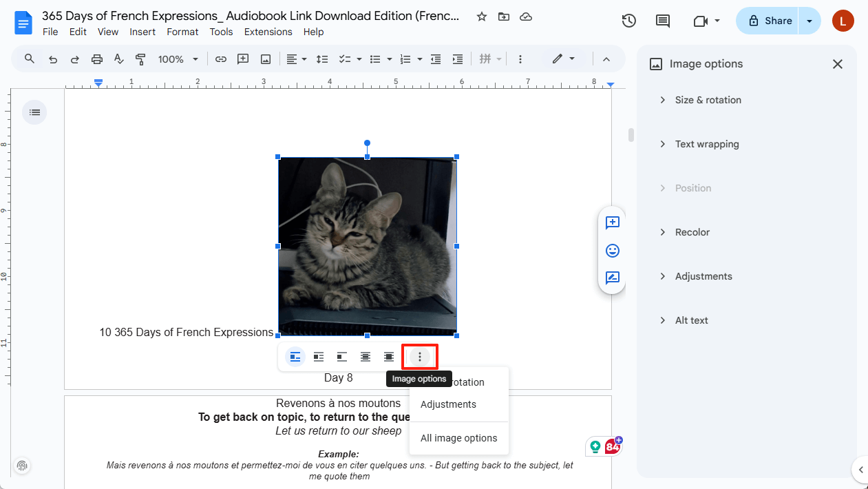
Task: Click the add comment side button
Action: 612,222
